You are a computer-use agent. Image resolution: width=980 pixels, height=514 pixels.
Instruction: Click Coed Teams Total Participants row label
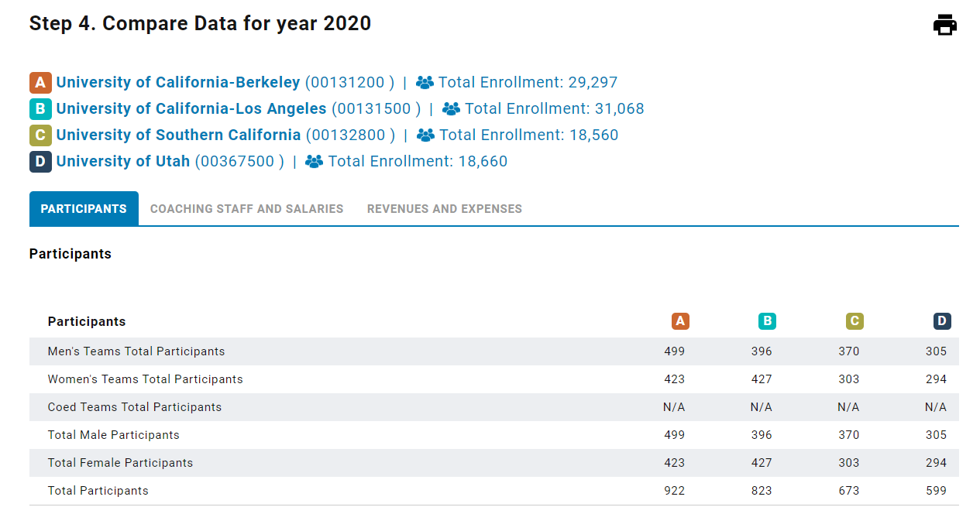point(135,407)
